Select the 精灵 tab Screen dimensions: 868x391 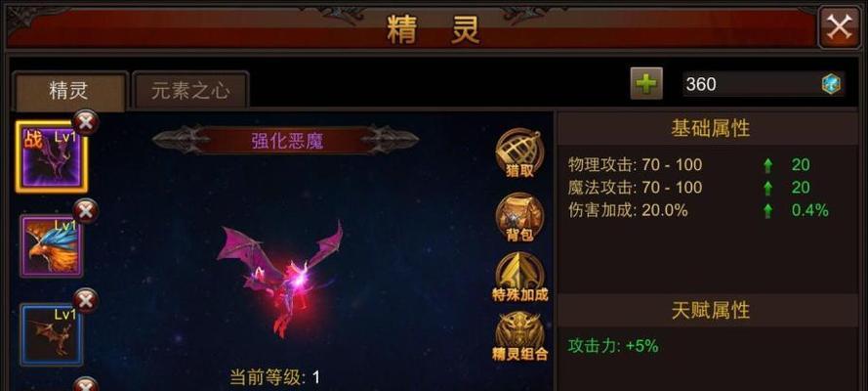pos(68,91)
